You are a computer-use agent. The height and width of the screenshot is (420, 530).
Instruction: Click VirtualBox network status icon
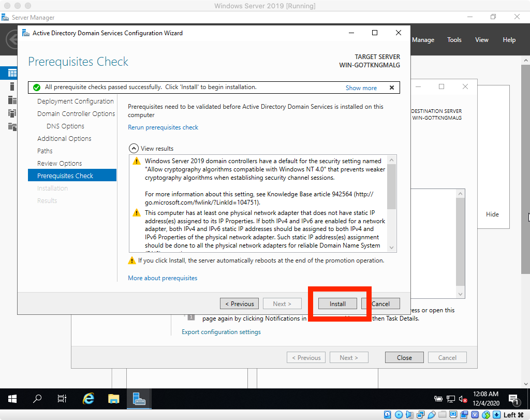[420, 415]
